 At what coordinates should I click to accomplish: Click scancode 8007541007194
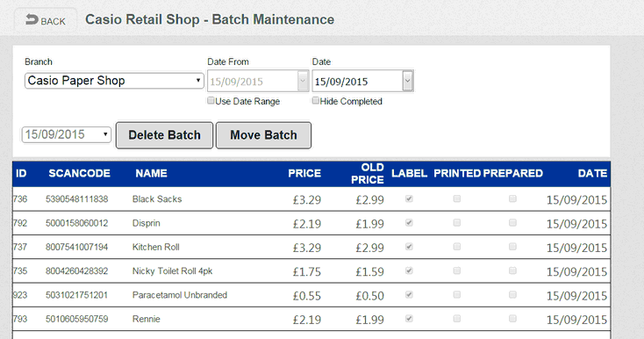click(x=77, y=247)
